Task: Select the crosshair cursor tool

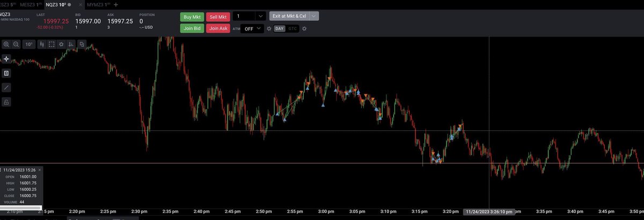Action: tap(6, 58)
